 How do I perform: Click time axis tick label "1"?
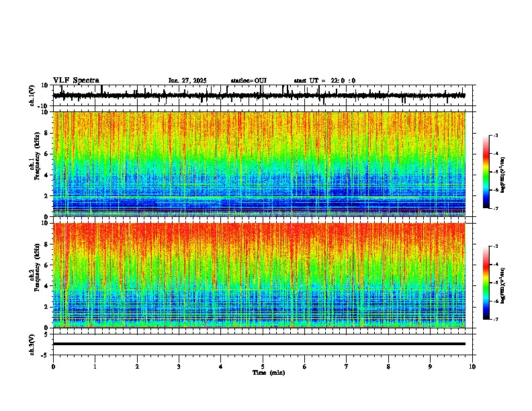click(x=95, y=367)
